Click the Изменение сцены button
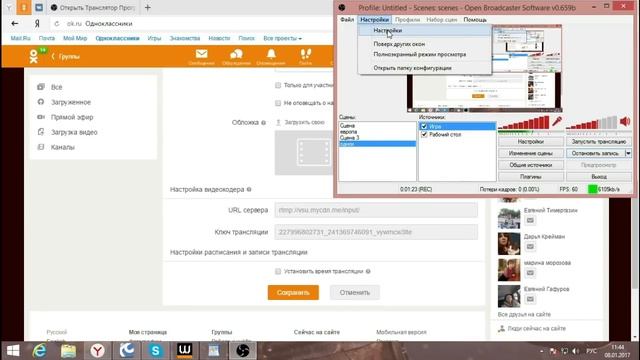This screenshot has height=360, width=640. point(531,153)
